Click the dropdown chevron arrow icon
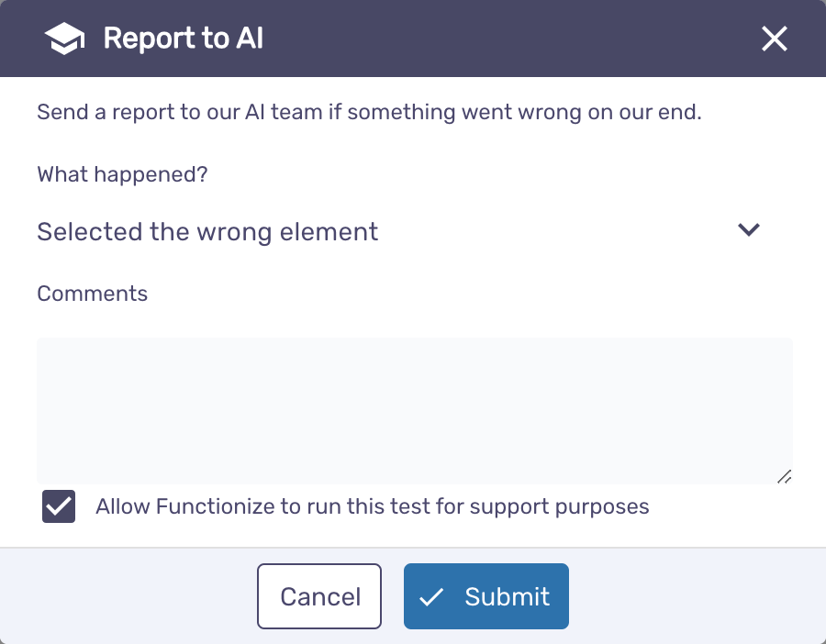The height and width of the screenshot is (644, 826). click(x=749, y=229)
